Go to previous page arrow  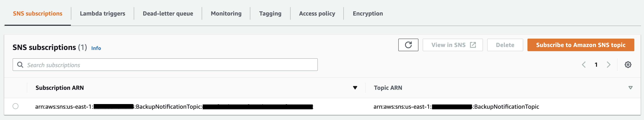pos(583,65)
